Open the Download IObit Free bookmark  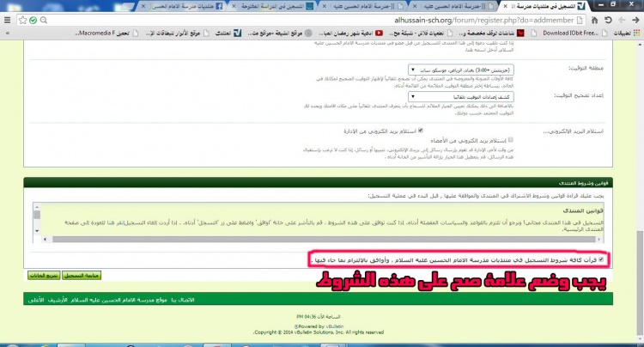[x=575, y=33]
